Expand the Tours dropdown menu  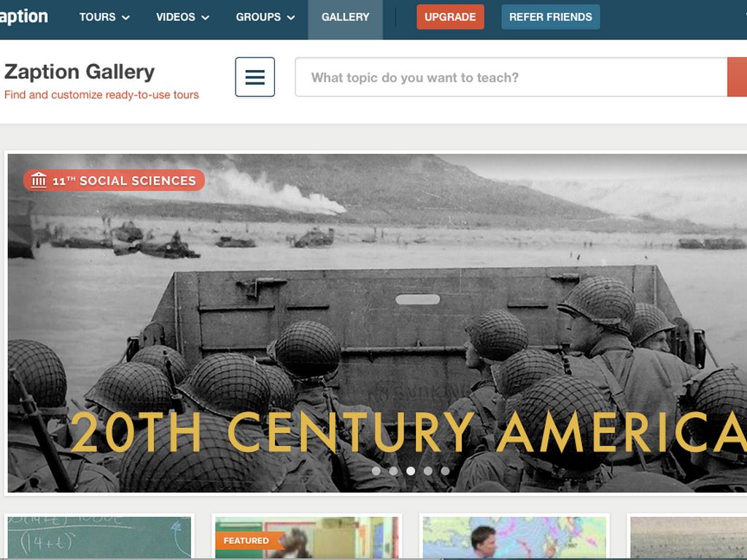104,17
